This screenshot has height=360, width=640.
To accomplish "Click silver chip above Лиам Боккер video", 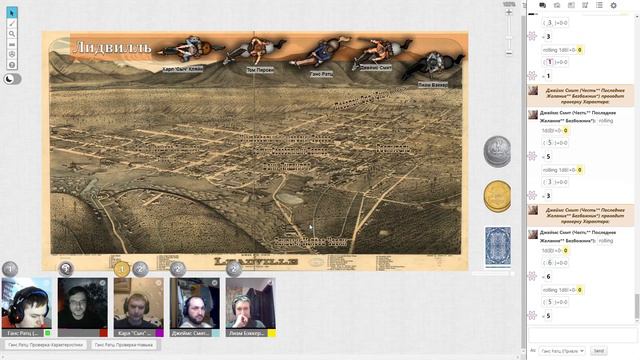I will [x=234, y=269].
